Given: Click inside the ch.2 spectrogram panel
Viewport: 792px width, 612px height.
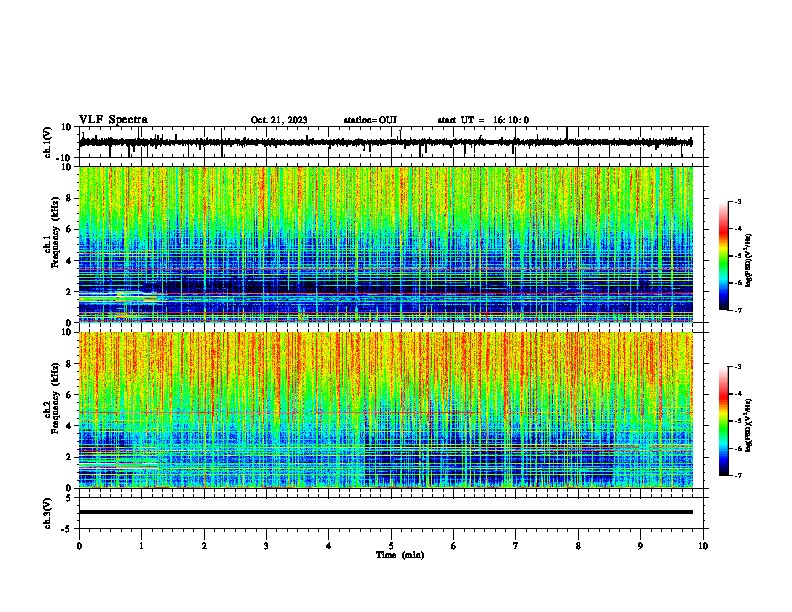Looking at the screenshot, I should pyautogui.click(x=385, y=410).
